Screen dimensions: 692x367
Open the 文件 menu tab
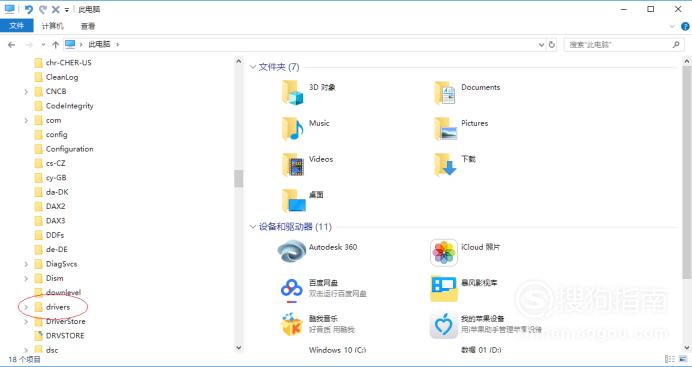pyautogui.click(x=16, y=26)
